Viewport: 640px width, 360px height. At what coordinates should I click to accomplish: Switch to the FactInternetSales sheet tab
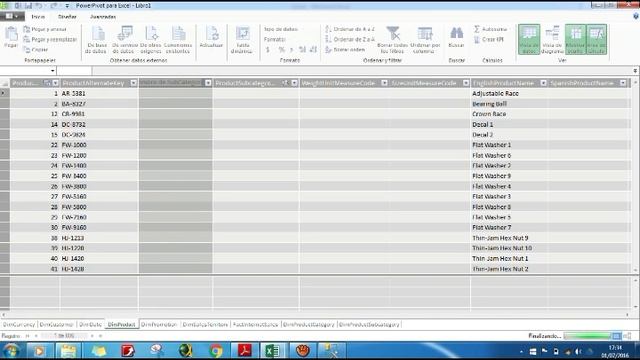point(255,324)
